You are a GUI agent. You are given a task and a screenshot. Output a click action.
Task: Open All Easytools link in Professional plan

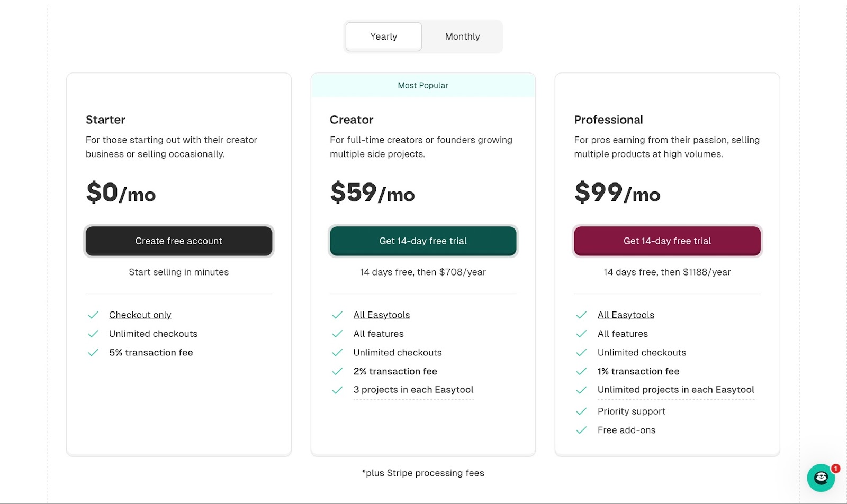point(626,315)
